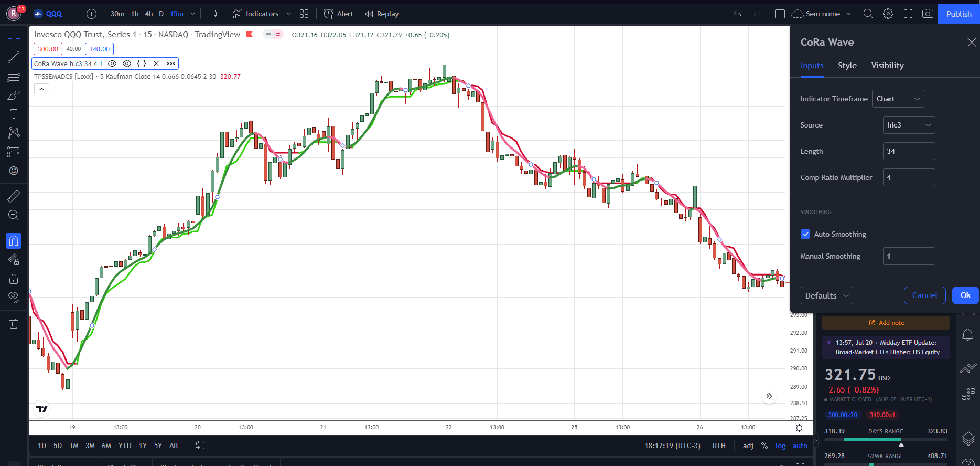The width and height of the screenshot is (980, 466).
Task: Open CoRa Wave settings from the chart legend
Action: [127, 63]
